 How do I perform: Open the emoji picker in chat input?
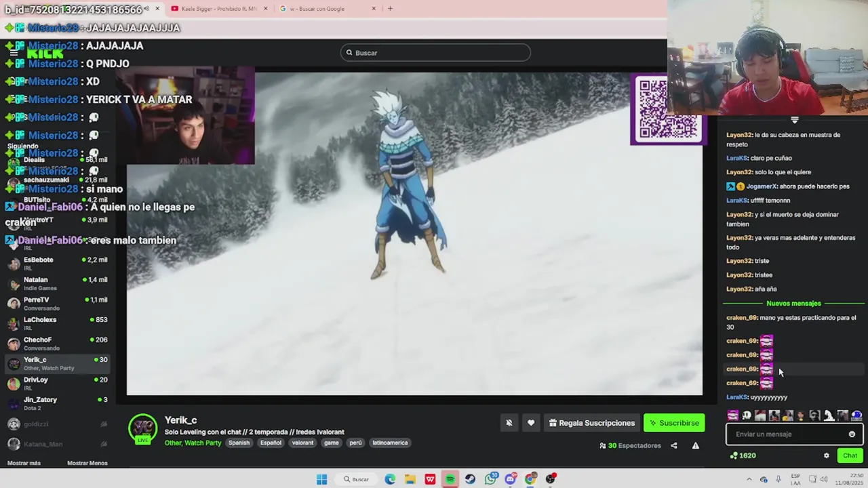tap(852, 434)
